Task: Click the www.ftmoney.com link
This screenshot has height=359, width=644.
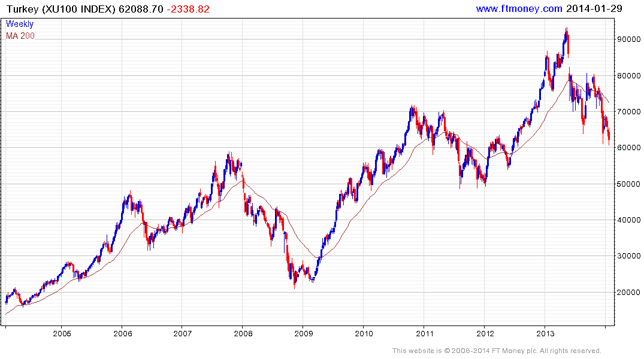Action: coord(519,8)
